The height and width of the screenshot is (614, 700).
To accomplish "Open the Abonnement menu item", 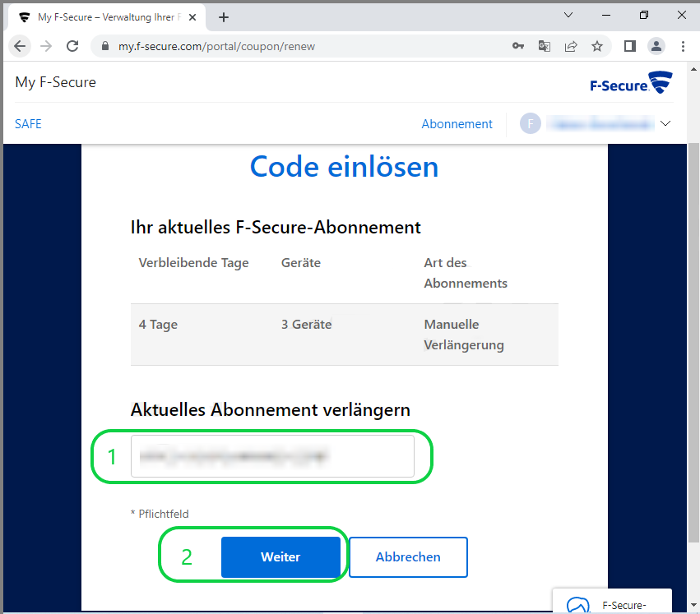I will (457, 124).
